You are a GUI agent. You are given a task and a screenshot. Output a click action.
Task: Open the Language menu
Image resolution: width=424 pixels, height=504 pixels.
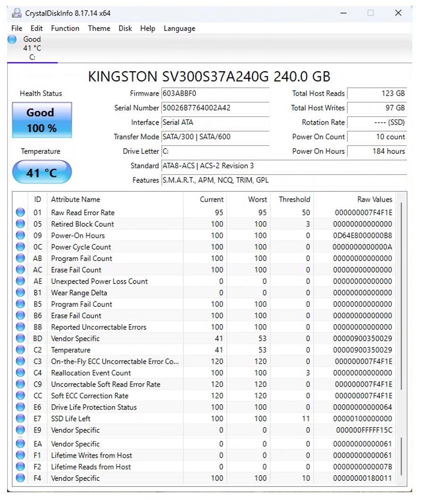click(179, 28)
